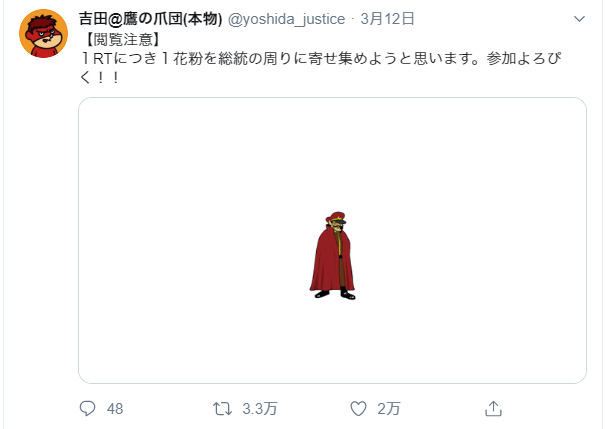Open profile via name 吉田@鷹の爪団(本物)

(151, 18)
